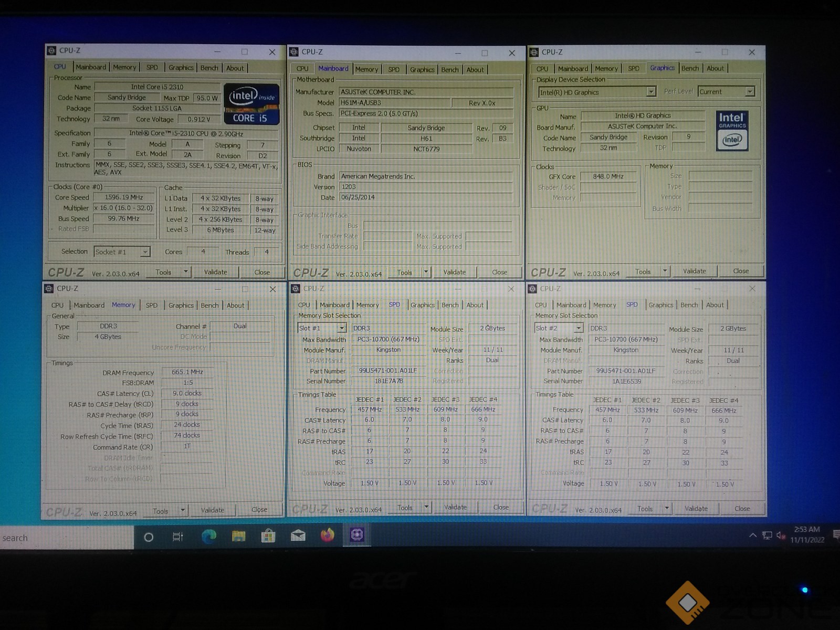This screenshot has width=840, height=630.
Task: Click the Intel Core i5 logo badge
Action: coord(251,104)
